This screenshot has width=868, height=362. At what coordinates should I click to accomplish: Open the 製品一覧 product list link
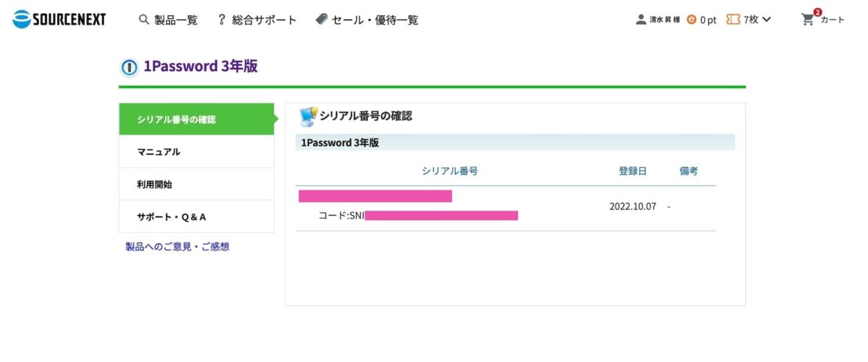[176, 20]
